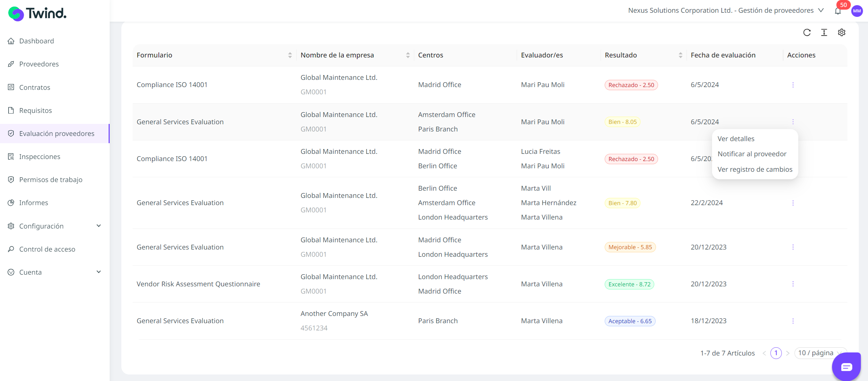The height and width of the screenshot is (381, 868).
Task: Open actions menu for Aceptable 6.65 row
Action: [793, 321]
